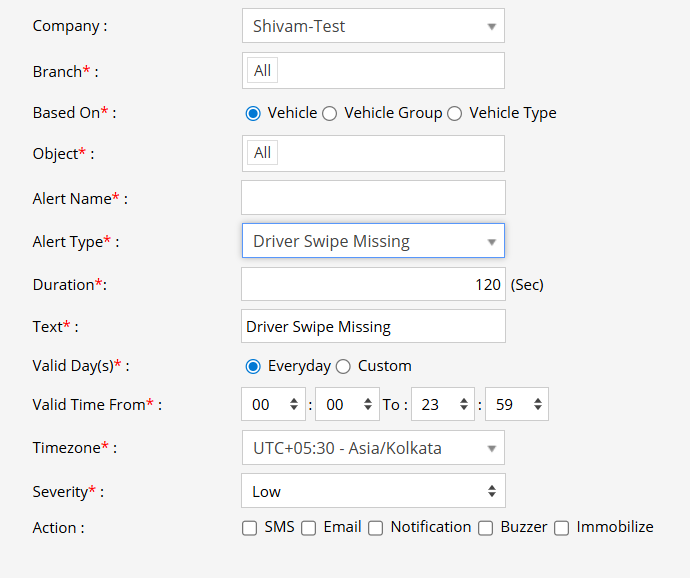This screenshot has height=578, width=690.
Task: Enable the SMS action checkbox
Action: click(250, 528)
